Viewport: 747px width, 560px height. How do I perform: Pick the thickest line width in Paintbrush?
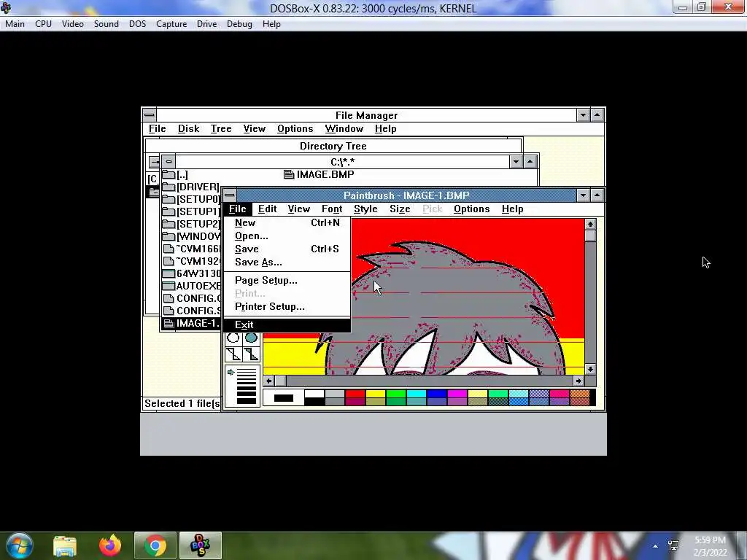[247, 400]
